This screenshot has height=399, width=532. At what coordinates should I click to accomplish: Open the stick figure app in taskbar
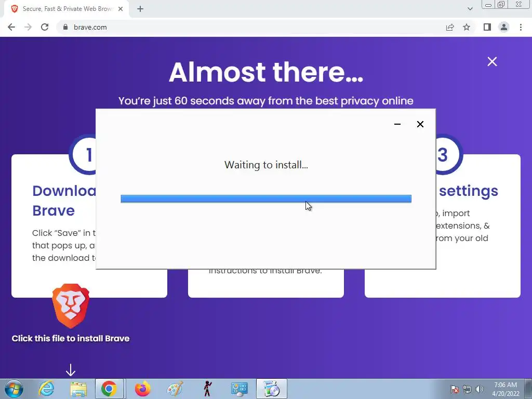tap(207, 389)
